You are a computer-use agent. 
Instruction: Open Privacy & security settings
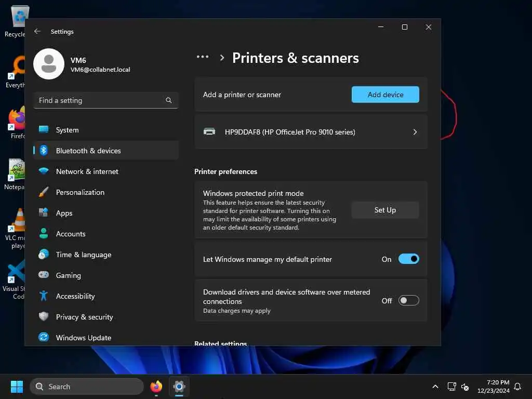(x=106, y=316)
